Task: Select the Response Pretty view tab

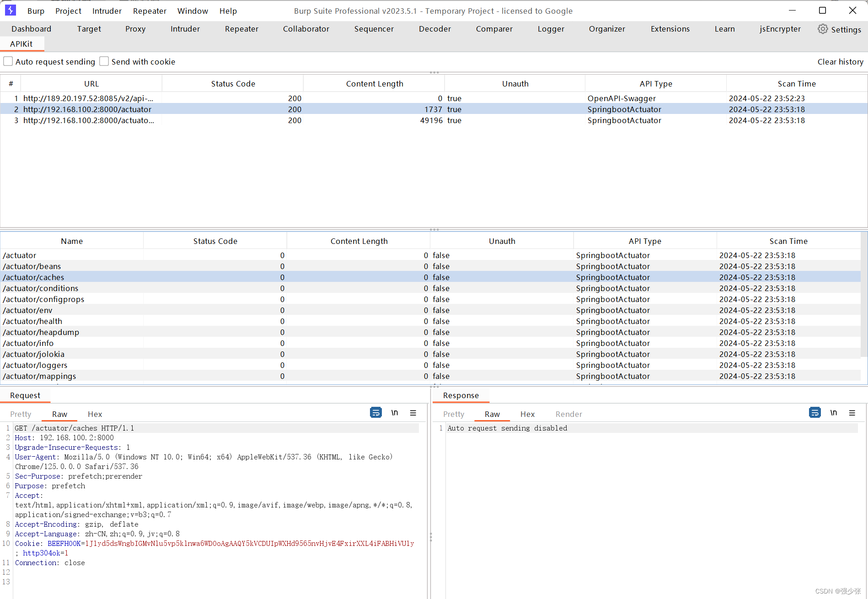Action: 454,414
